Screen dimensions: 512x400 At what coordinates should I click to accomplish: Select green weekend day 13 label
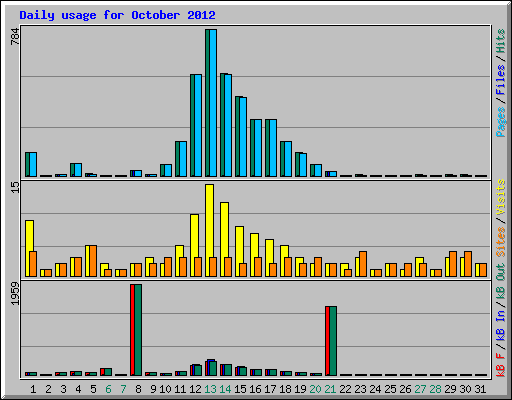point(210,389)
